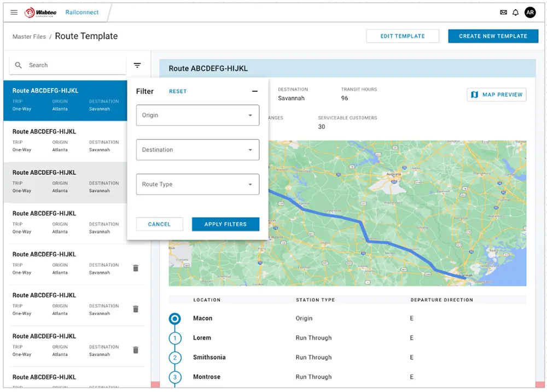Image resolution: width=547 pixels, height=392 pixels.
Task: Cancel the filter dialog
Action: [x=159, y=224]
